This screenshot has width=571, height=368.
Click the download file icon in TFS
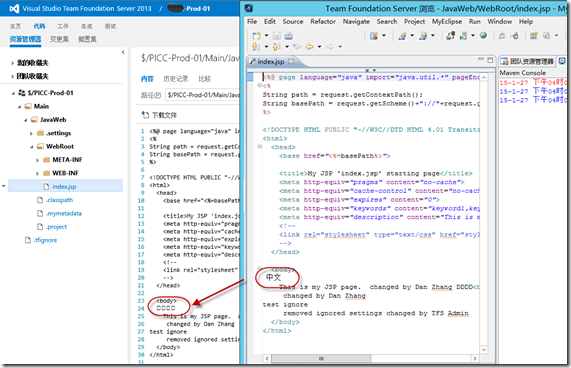point(145,115)
